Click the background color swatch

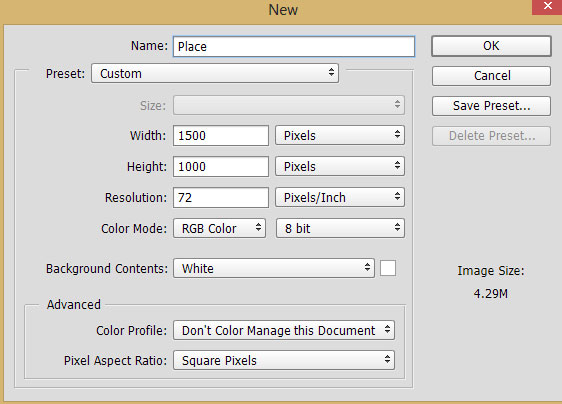click(388, 268)
